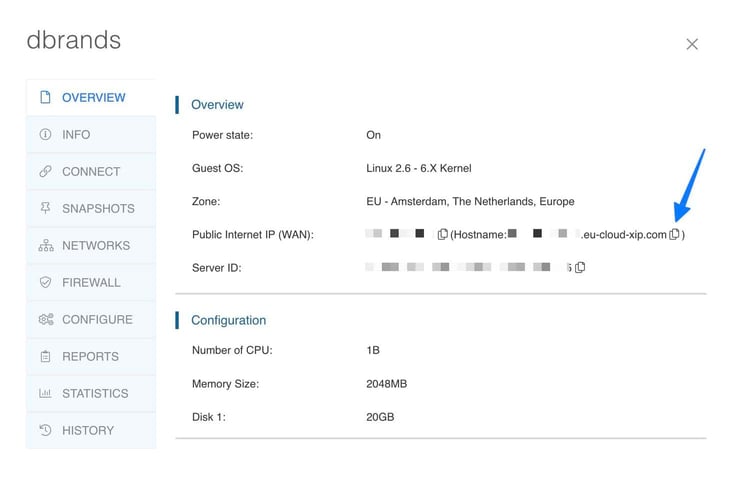Click the dbrands server title
This screenshot has width=736, height=485.
[74, 40]
